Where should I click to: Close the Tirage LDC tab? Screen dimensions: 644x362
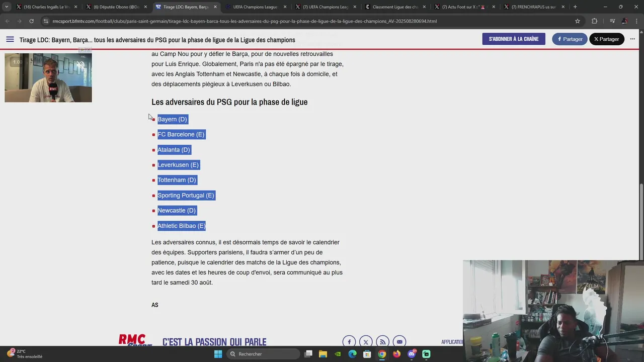coord(215,7)
